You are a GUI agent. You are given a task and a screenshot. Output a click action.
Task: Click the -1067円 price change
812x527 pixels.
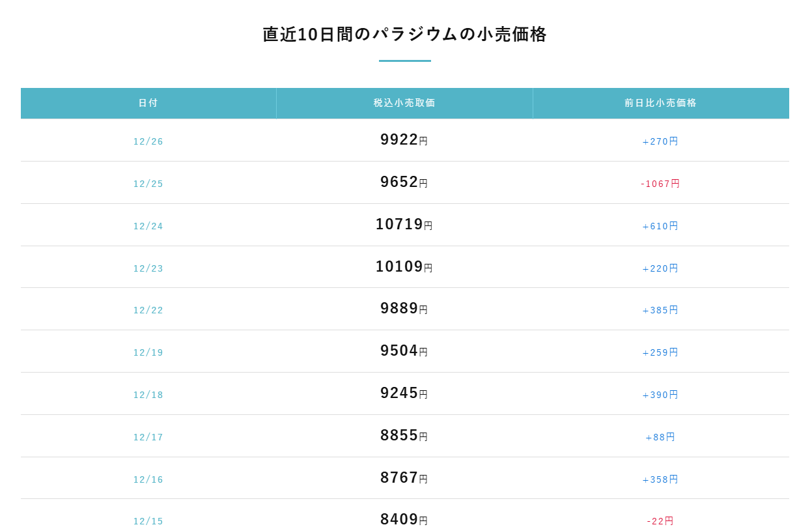point(660,184)
